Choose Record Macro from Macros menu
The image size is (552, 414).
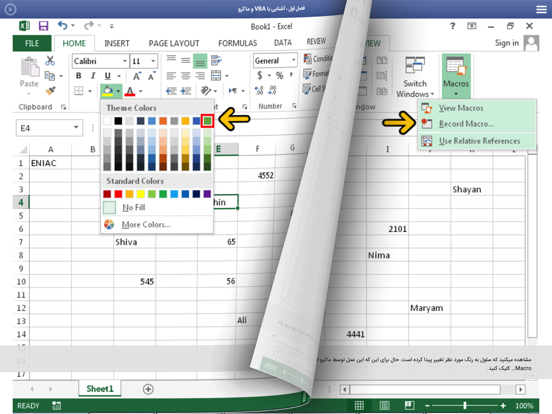pyautogui.click(x=477, y=124)
